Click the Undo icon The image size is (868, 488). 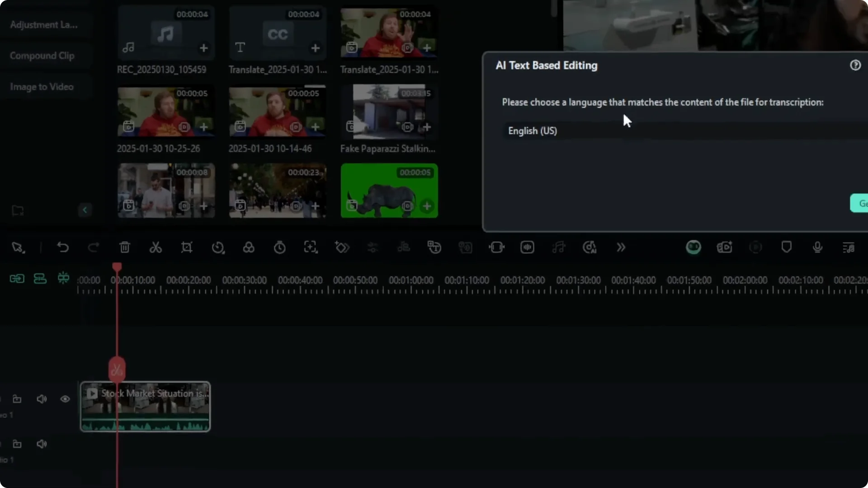pyautogui.click(x=63, y=247)
